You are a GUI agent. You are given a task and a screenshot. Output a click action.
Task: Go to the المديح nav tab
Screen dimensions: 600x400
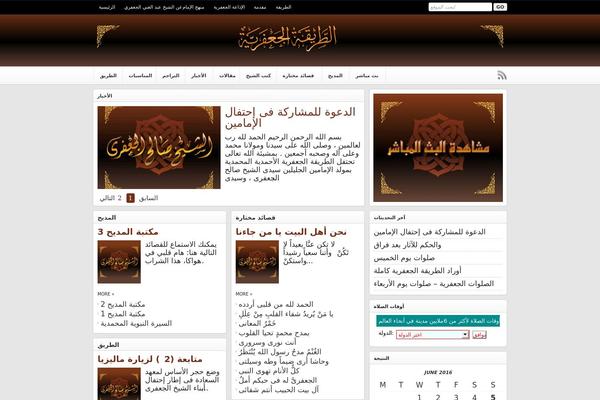(x=335, y=76)
